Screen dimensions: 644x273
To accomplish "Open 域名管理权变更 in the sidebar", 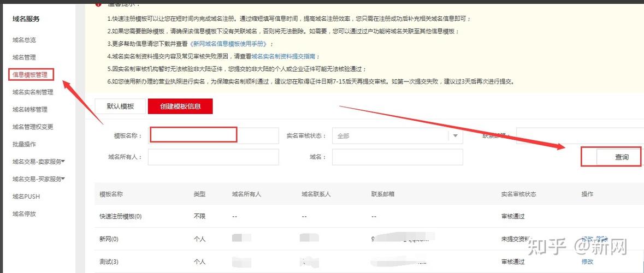I will [x=33, y=127].
